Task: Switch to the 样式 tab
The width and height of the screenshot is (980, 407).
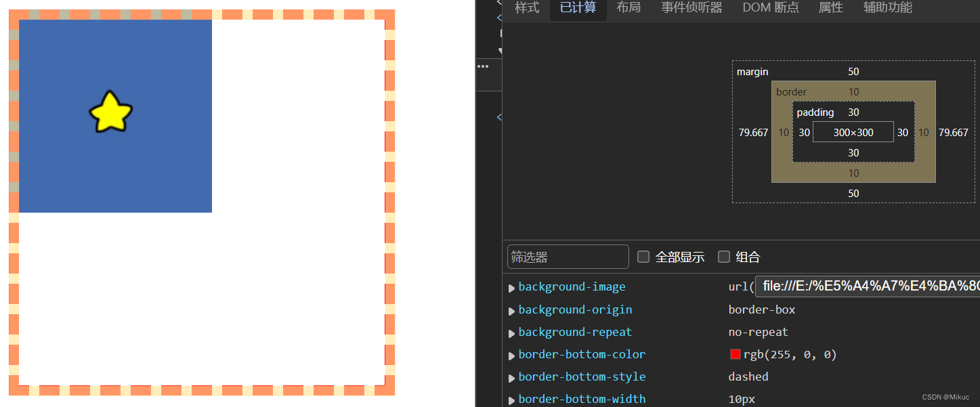Action: point(526,7)
